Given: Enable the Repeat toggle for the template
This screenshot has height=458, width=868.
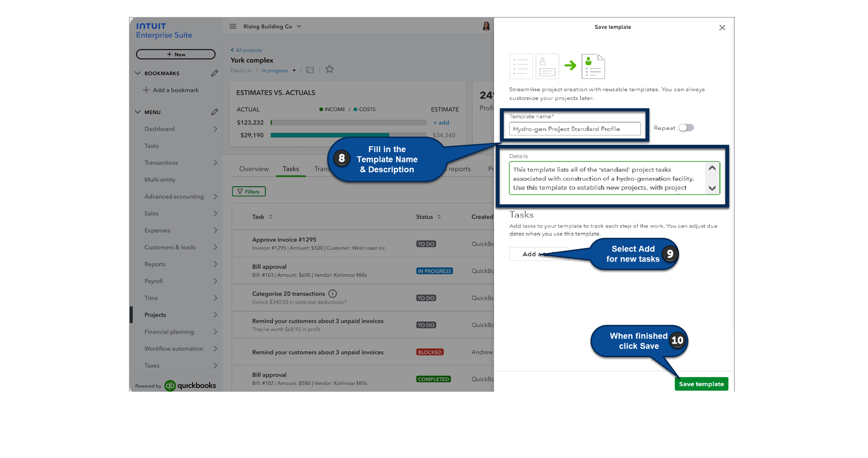Looking at the screenshot, I should point(686,127).
